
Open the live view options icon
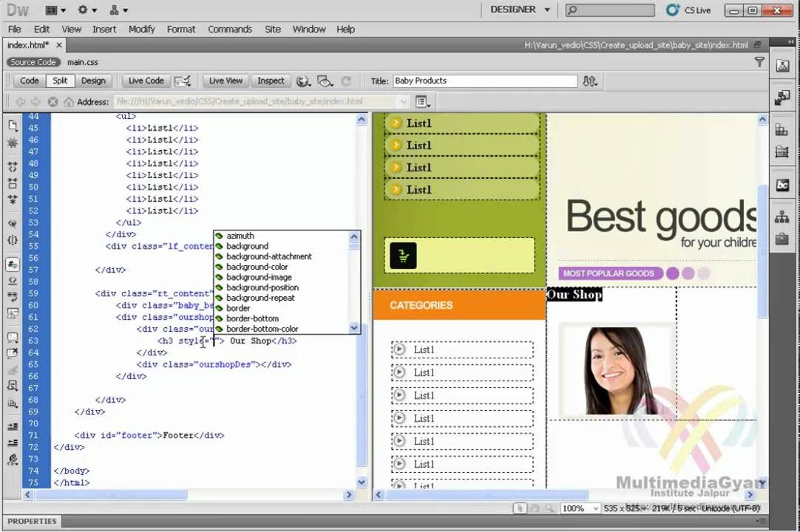pos(422,101)
